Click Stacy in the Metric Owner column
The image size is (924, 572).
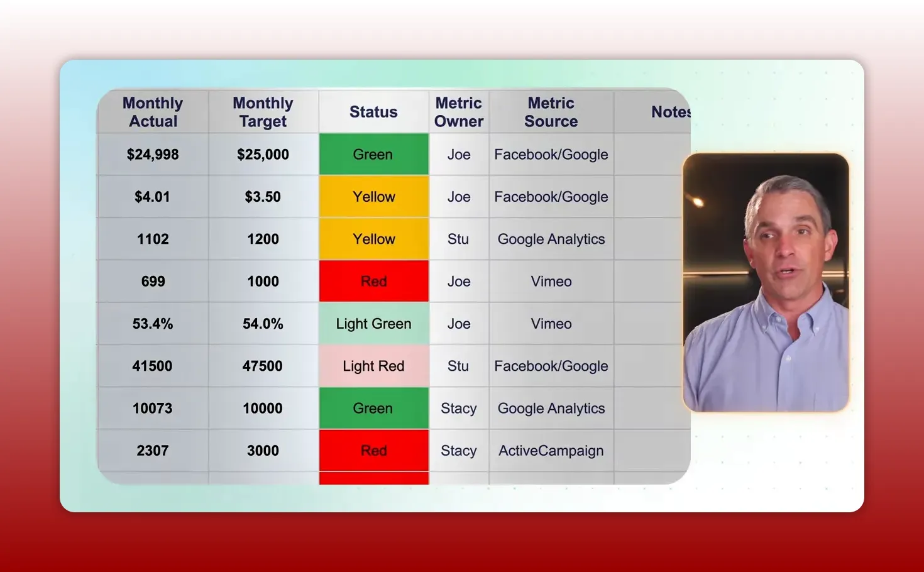(x=459, y=408)
